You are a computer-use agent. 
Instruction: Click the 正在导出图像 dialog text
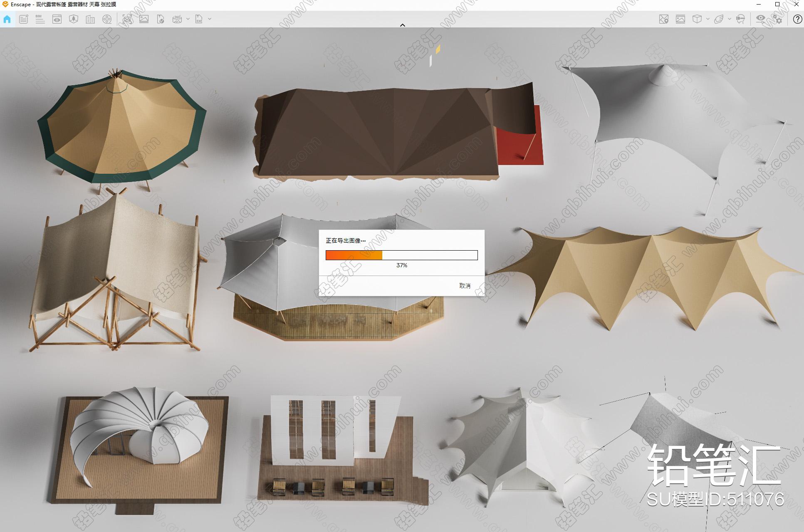[346, 241]
